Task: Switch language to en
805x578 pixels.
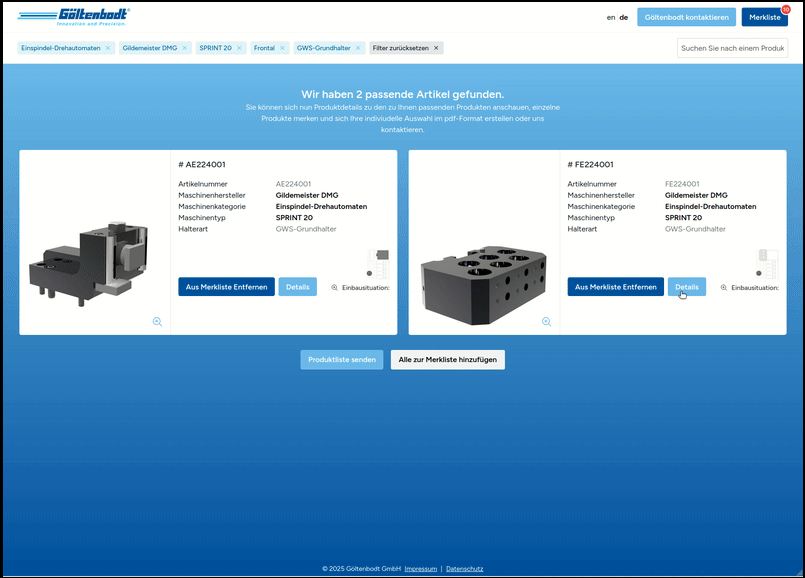Action: (x=610, y=17)
